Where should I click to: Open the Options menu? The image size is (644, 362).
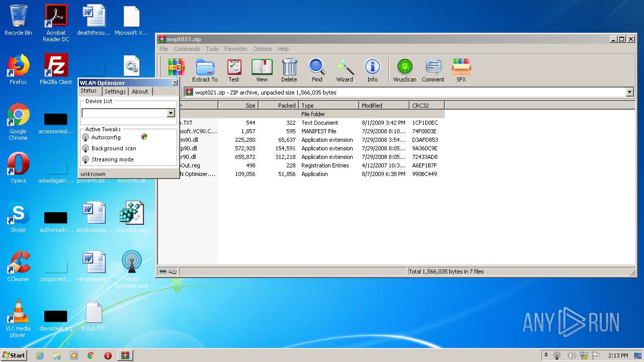pyautogui.click(x=263, y=49)
